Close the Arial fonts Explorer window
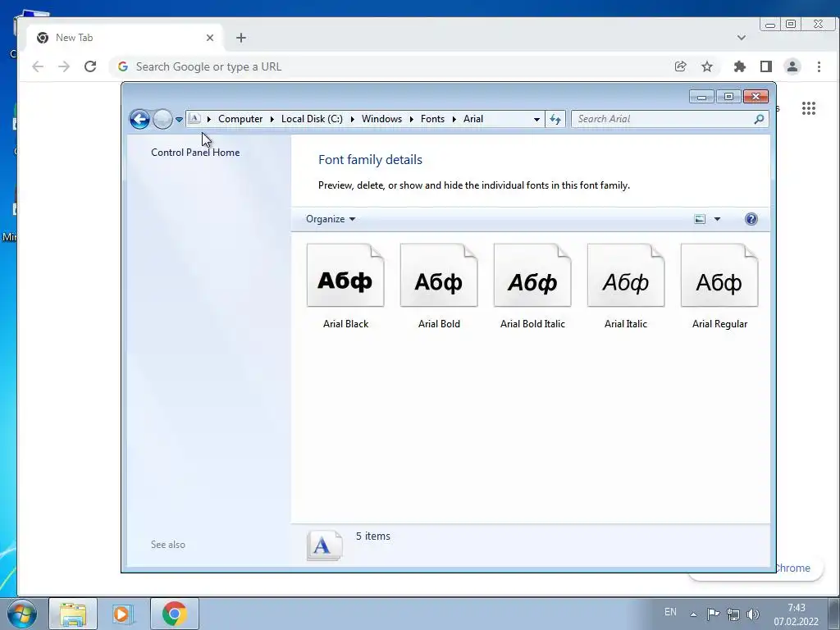This screenshot has height=630, width=840. pyautogui.click(x=756, y=97)
